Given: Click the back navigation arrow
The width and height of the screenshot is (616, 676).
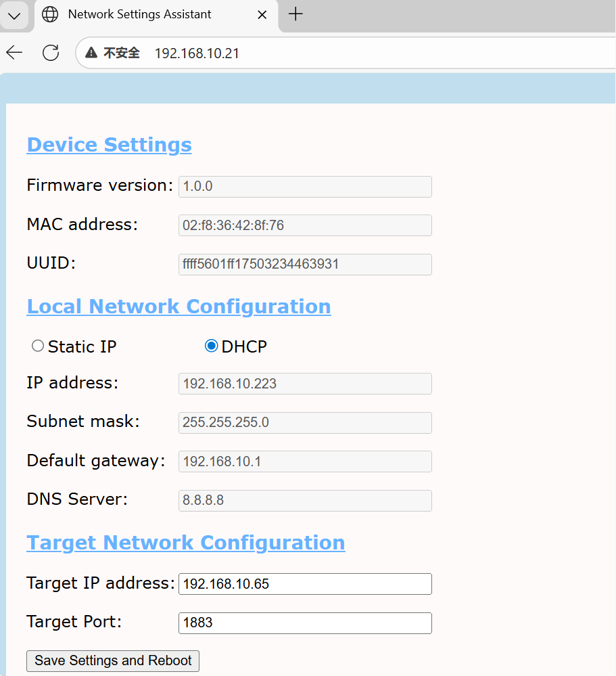Looking at the screenshot, I should coord(14,52).
